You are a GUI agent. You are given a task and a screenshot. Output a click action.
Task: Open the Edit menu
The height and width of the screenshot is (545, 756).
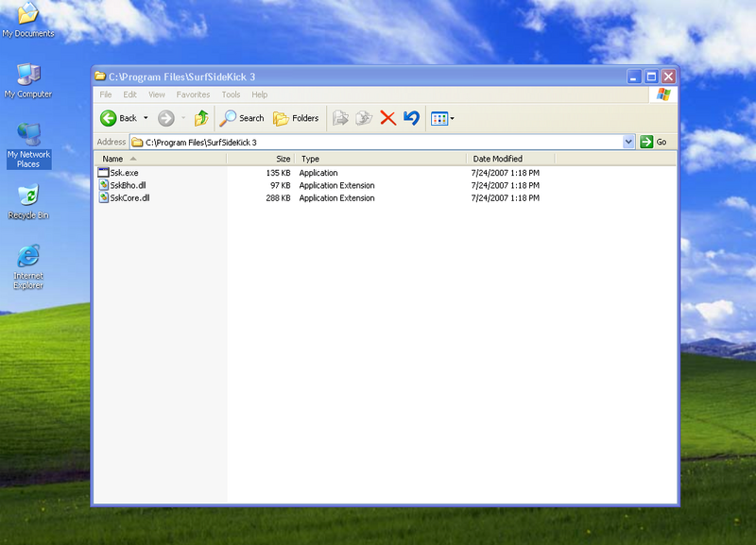(129, 94)
